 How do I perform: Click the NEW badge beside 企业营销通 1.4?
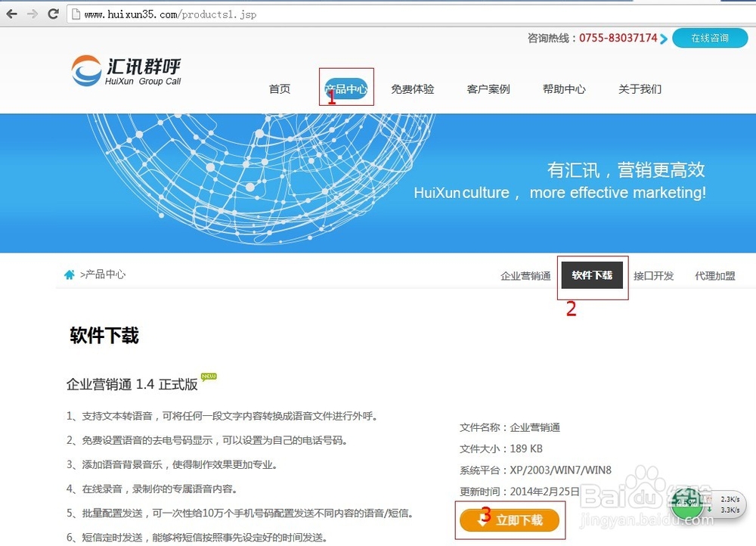click(208, 376)
